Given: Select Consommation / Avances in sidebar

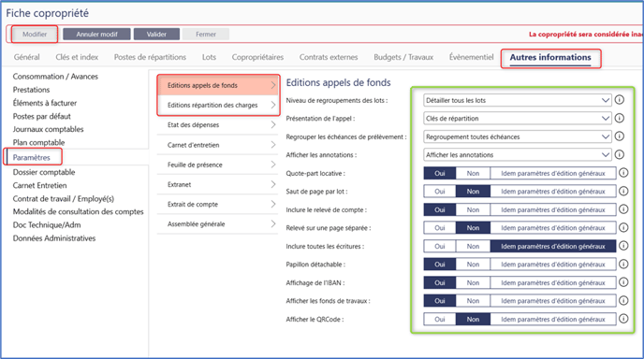Looking at the screenshot, I should 55,77.
